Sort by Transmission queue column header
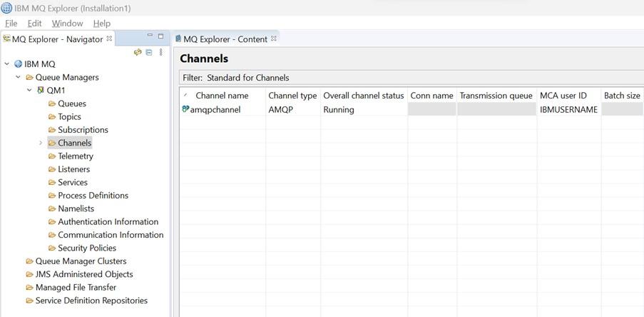The height and width of the screenshot is (317, 644). (496, 96)
